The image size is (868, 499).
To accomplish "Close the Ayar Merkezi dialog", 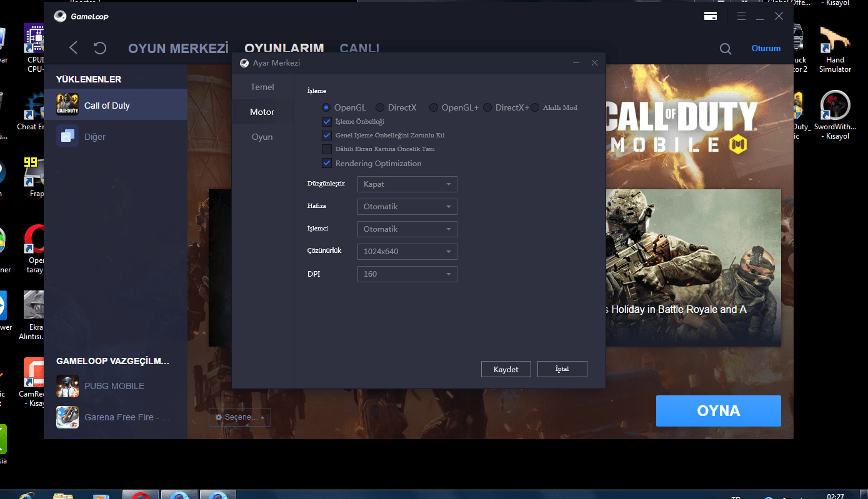I will point(594,62).
